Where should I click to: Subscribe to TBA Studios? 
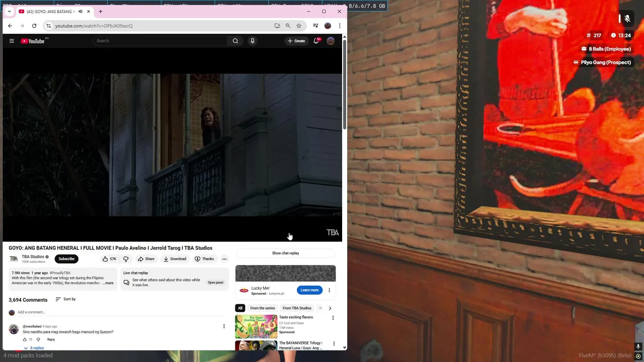click(x=66, y=259)
